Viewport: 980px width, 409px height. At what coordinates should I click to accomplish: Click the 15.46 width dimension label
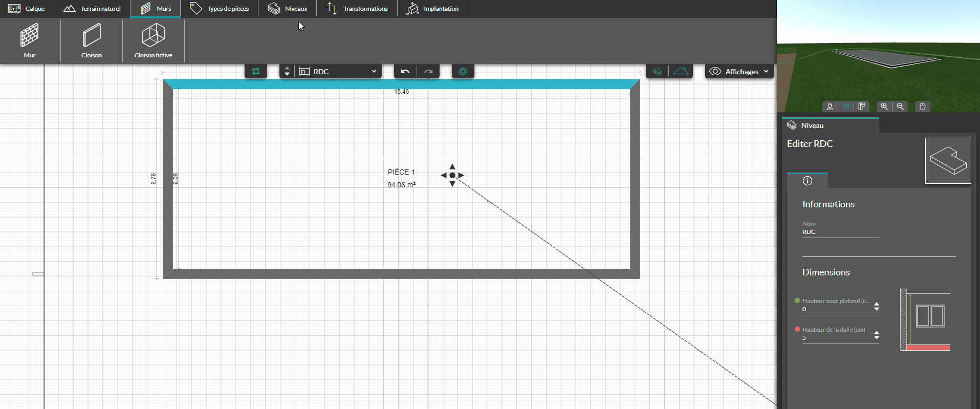pos(402,92)
